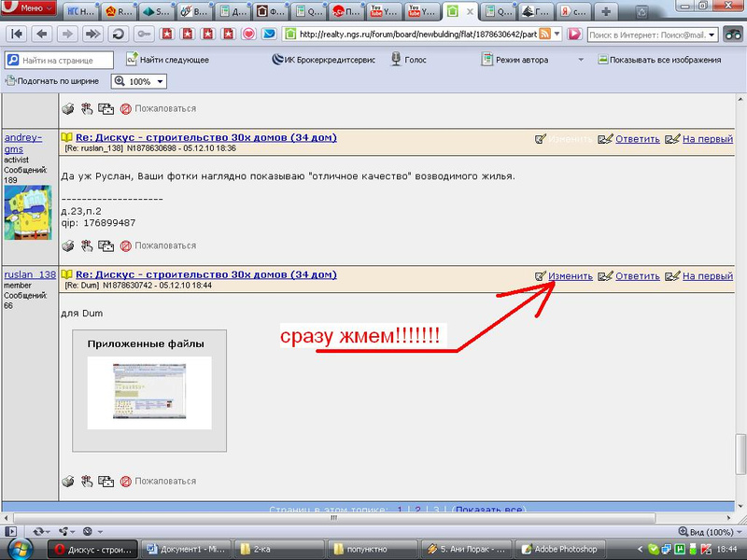Image resolution: width=747 pixels, height=560 pixels.
Task: Click the password wand key icon
Action: [143, 34]
